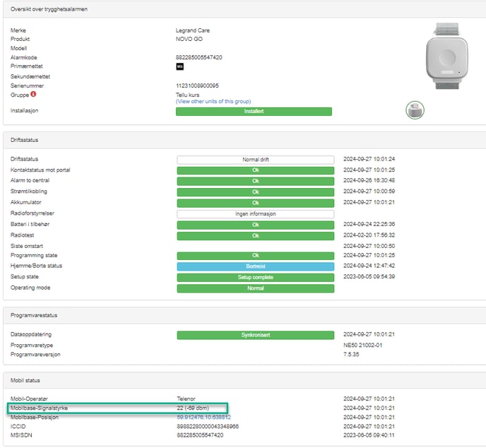Click the 'Ingen informasjon' status bar
Viewport: 486px width, 448px height.
[x=256, y=214]
